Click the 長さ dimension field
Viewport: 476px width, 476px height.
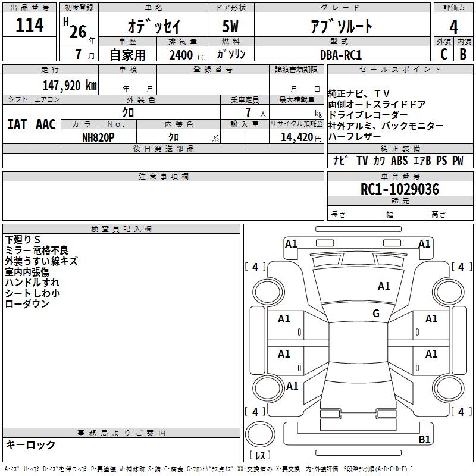(x=355, y=214)
